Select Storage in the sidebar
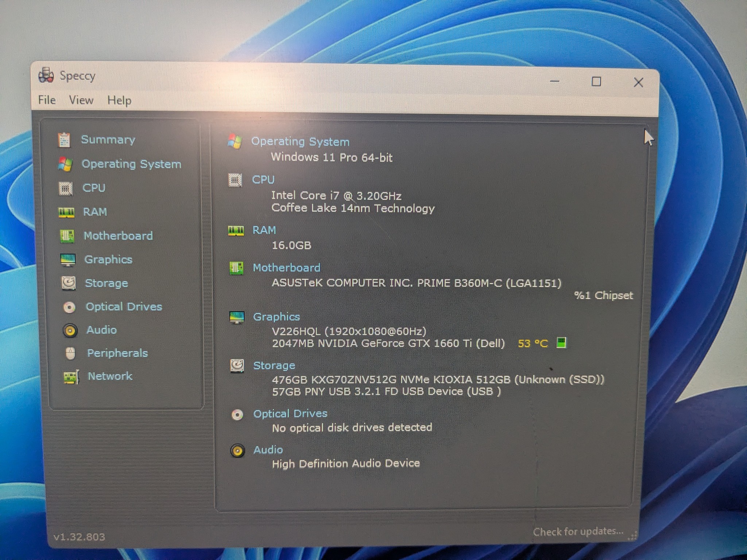This screenshot has width=747, height=560. click(x=107, y=283)
